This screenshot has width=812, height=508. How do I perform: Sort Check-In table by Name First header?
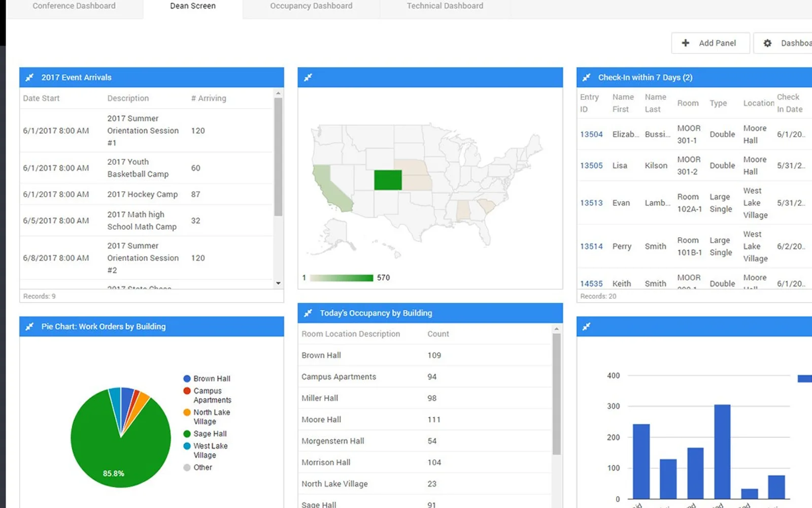tap(623, 103)
